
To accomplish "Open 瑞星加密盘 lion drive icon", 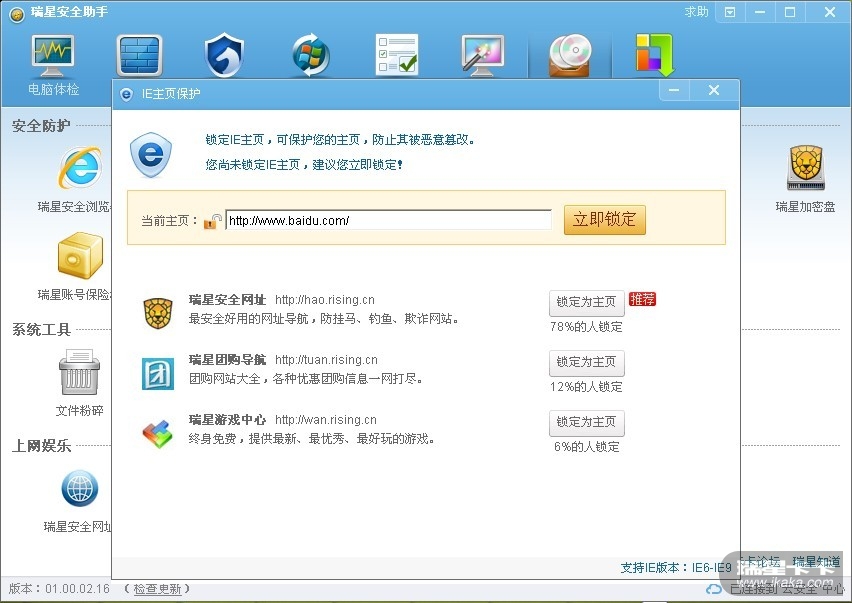I will click(805, 167).
